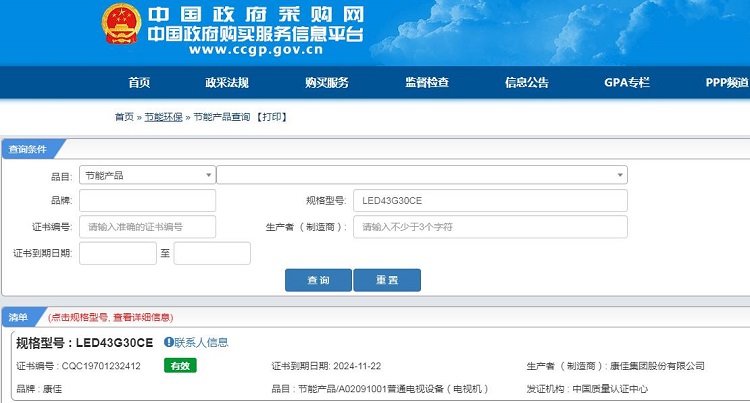Click the national emblem logo
The height and width of the screenshot is (403, 750).
pyautogui.click(x=121, y=23)
